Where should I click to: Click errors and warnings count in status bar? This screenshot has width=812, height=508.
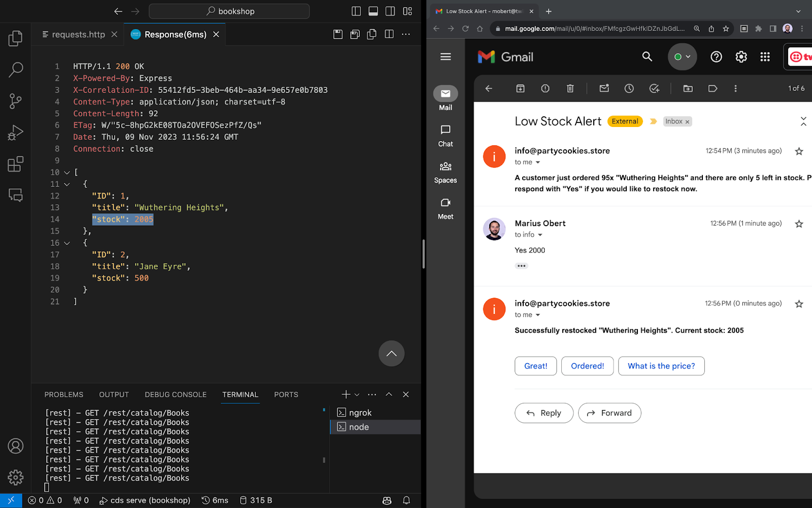(x=45, y=500)
